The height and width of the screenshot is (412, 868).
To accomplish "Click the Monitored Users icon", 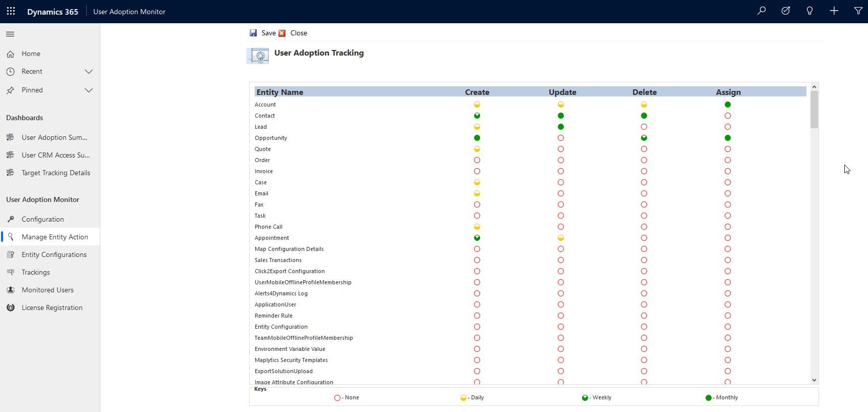I will click(10, 290).
